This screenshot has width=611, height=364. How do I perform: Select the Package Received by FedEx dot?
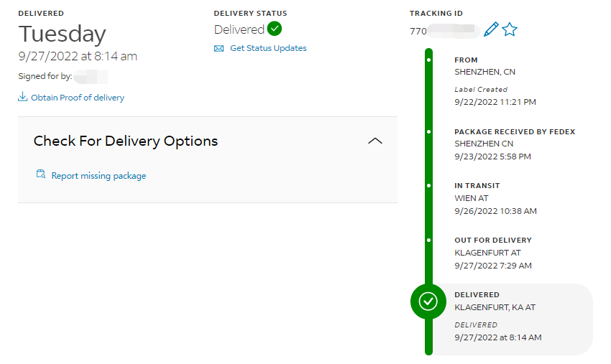(429, 132)
